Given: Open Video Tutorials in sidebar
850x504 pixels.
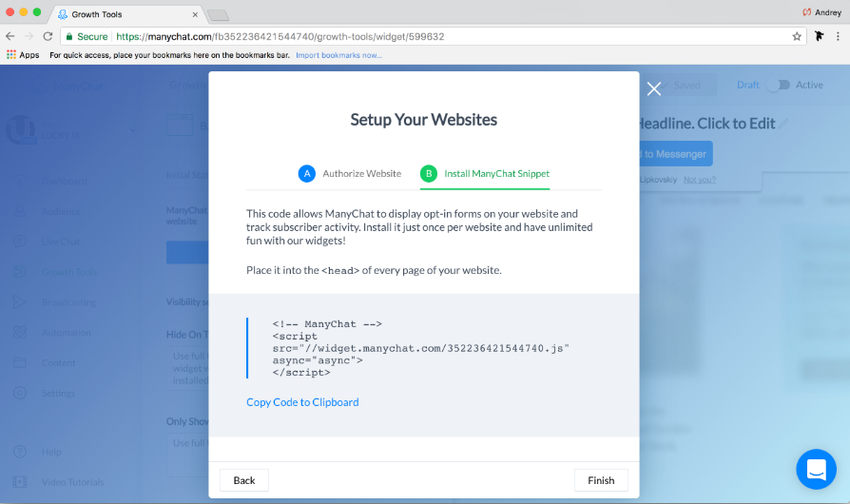Looking at the screenshot, I should pos(72,482).
